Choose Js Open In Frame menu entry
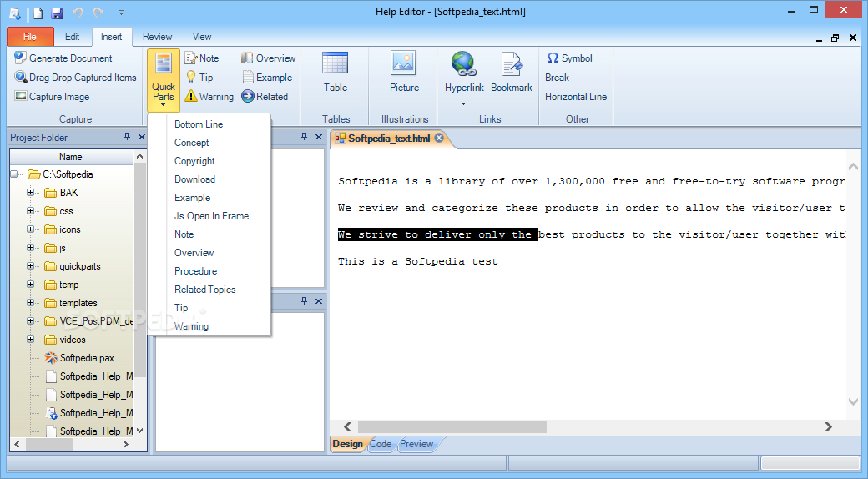The height and width of the screenshot is (479, 868). (211, 216)
